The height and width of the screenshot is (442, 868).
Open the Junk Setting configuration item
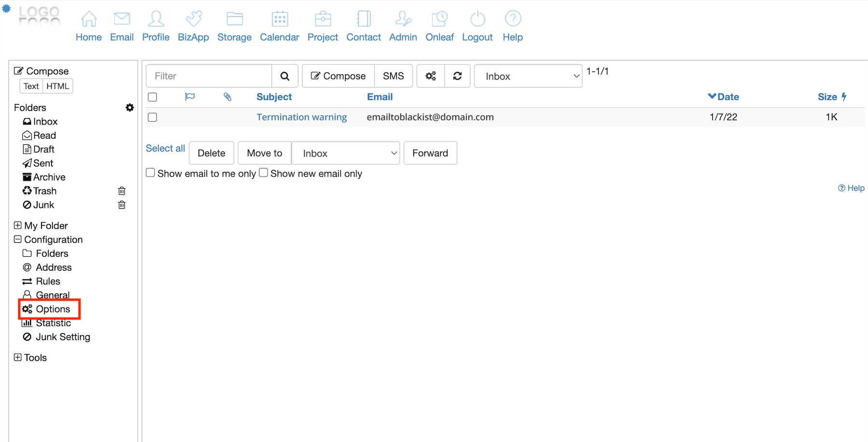63,337
